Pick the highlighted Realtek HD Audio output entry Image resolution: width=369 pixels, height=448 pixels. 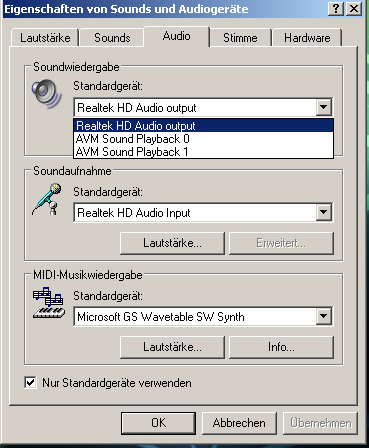tap(203, 126)
